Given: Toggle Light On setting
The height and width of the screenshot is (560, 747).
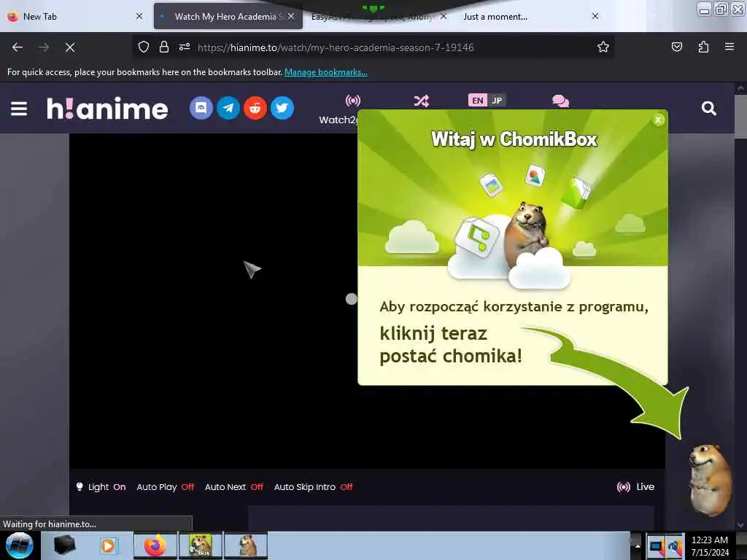Looking at the screenshot, I should 101,486.
